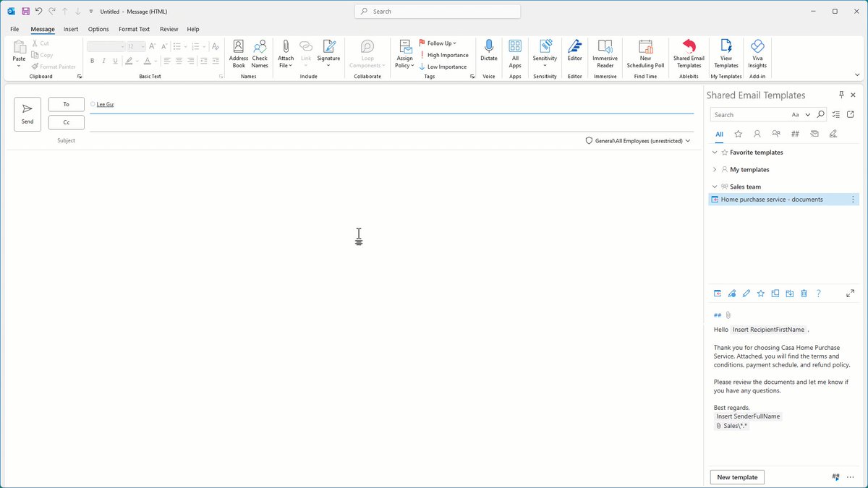The image size is (868, 488).
Task: Open the three-dot menu for Home purchase template
Action: pos(853,199)
